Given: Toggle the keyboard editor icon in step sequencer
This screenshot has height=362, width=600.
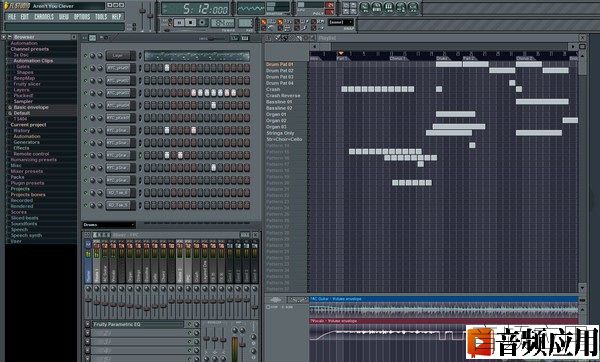Looking at the screenshot, I should coord(245,38).
